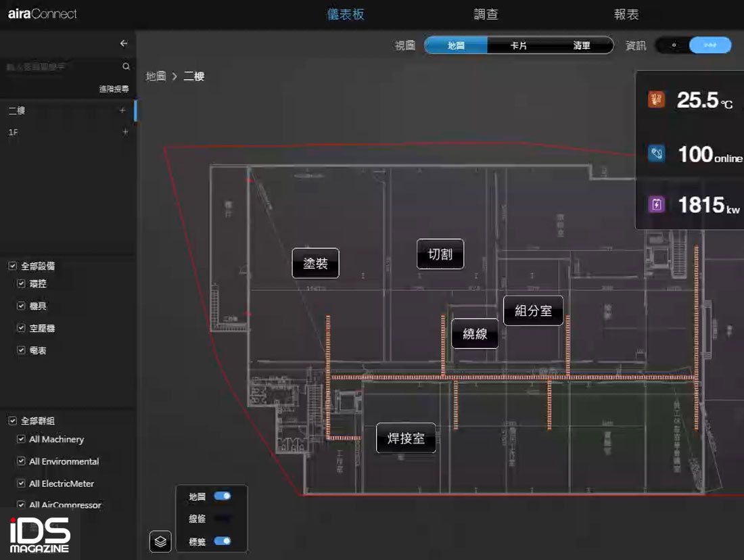The image size is (744, 560).
Task: Click the 塗裝 area label on map
Action: coord(316,263)
